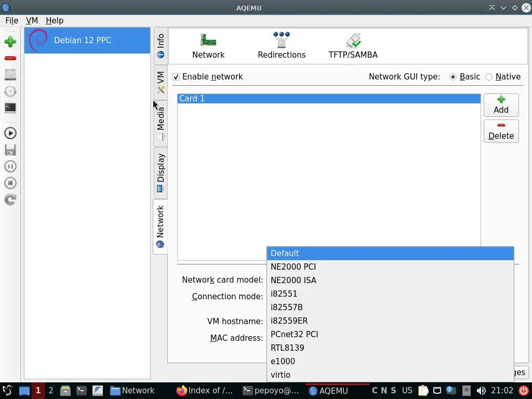Select RTL8139 card model
The height and width of the screenshot is (399, 532).
(390, 348)
